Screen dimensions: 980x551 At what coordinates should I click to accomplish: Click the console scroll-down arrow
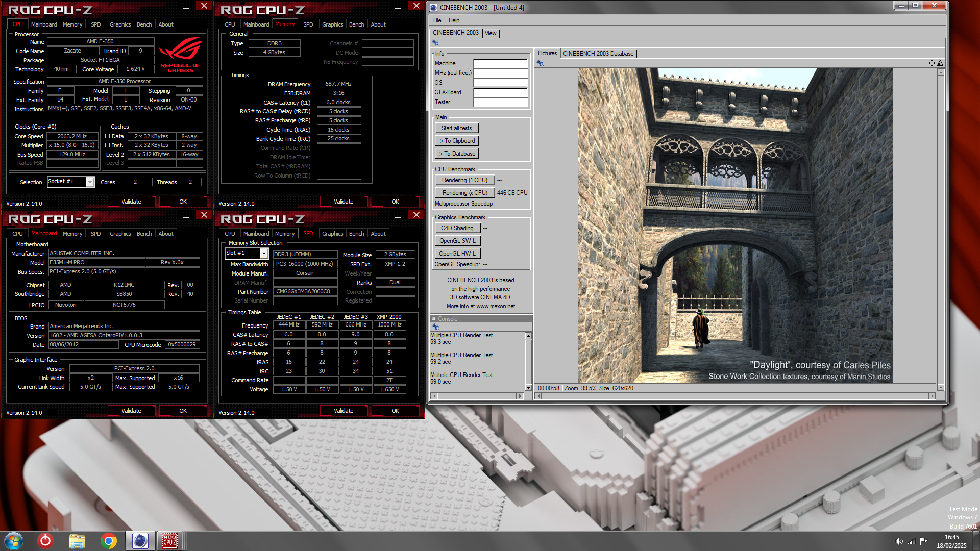[x=528, y=388]
